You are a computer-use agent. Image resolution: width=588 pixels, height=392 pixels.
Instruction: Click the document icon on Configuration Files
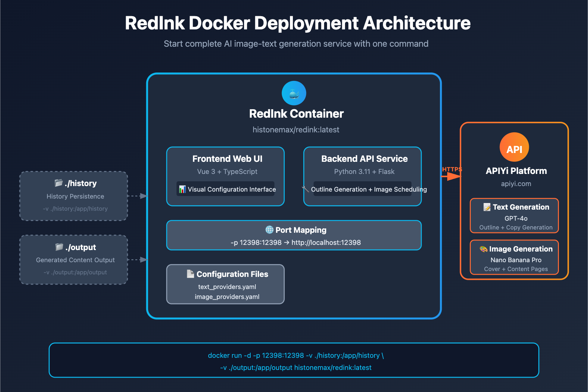[x=190, y=274]
